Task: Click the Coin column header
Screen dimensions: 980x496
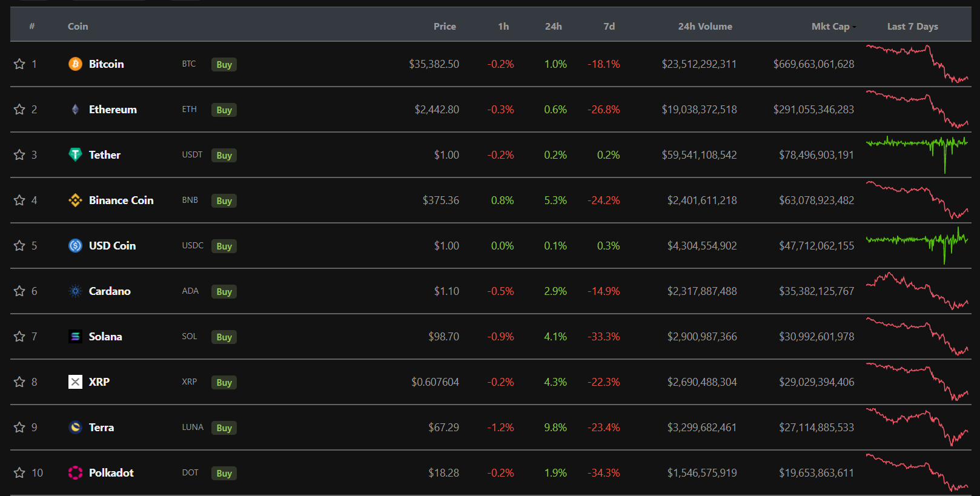Action: (78, 27)
